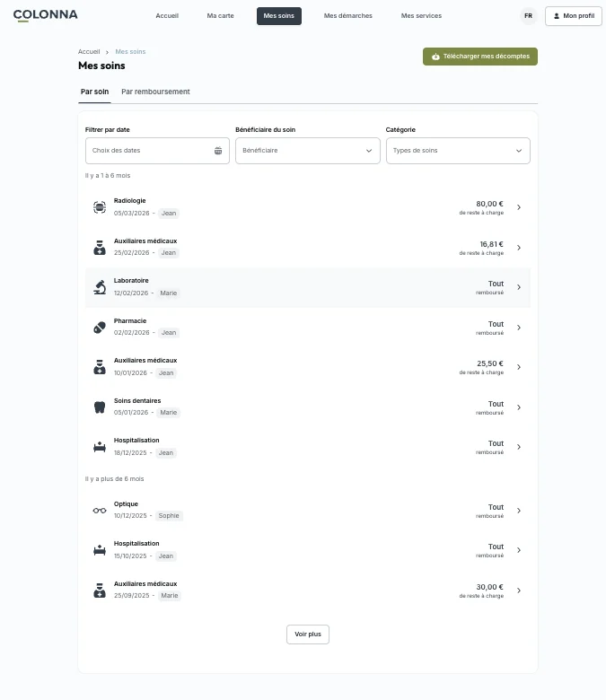Switch to Par remboursement tab
Image resolution: width=606 pixels, height=700 pixels.
point(155,92)
